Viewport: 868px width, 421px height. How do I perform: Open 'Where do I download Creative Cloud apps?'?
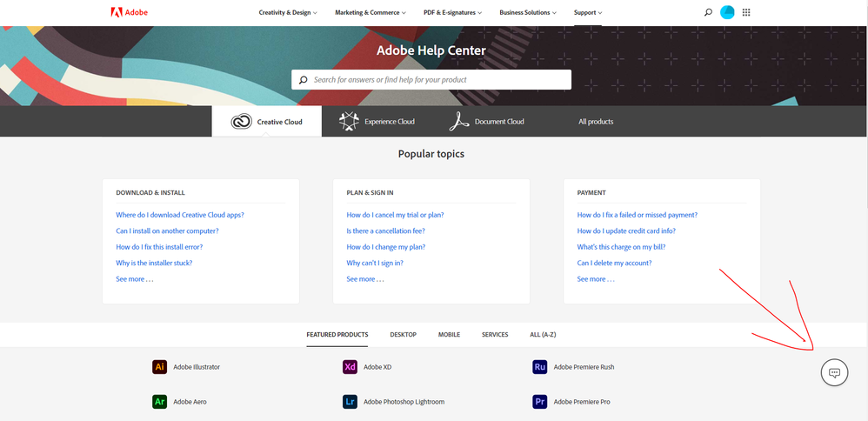pyautogui.click(x=180, y=215)
